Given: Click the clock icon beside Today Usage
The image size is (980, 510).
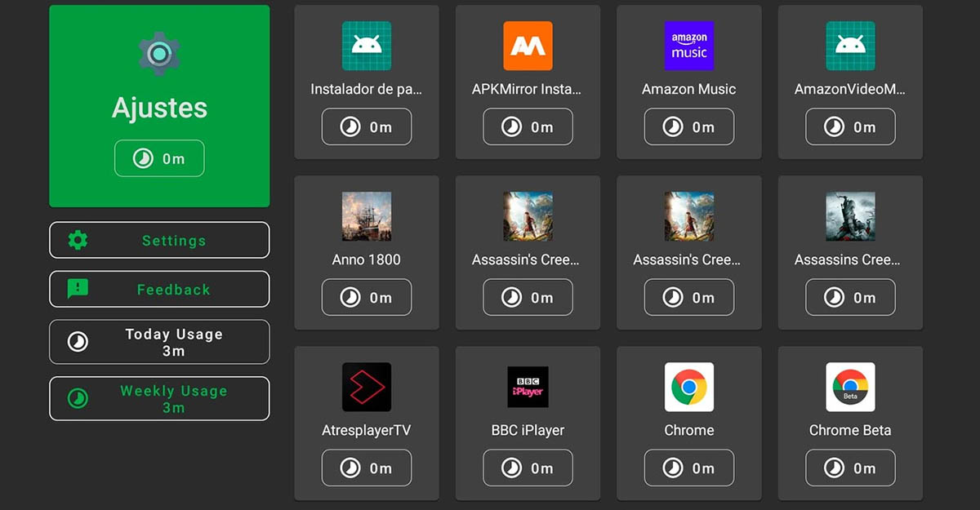Looking at the screenshot, I should point(78,342).
